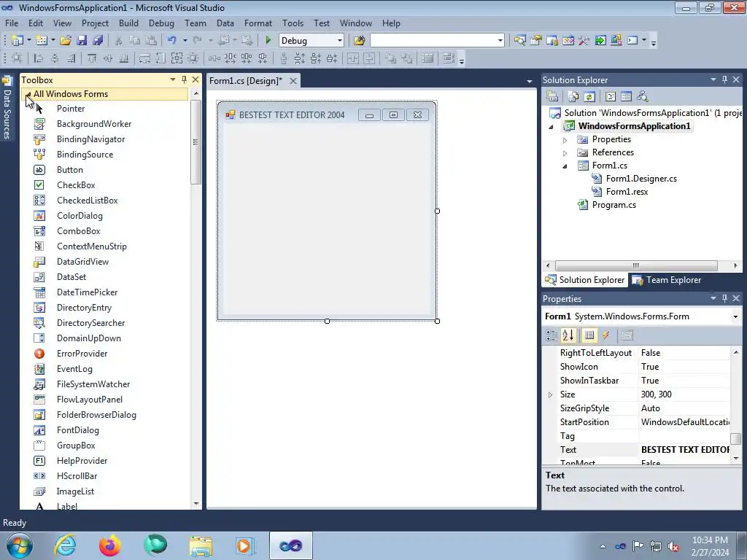Open Windows Media Player from taskbar
Viewport: 747px width, 560px height.
[245, 545]
